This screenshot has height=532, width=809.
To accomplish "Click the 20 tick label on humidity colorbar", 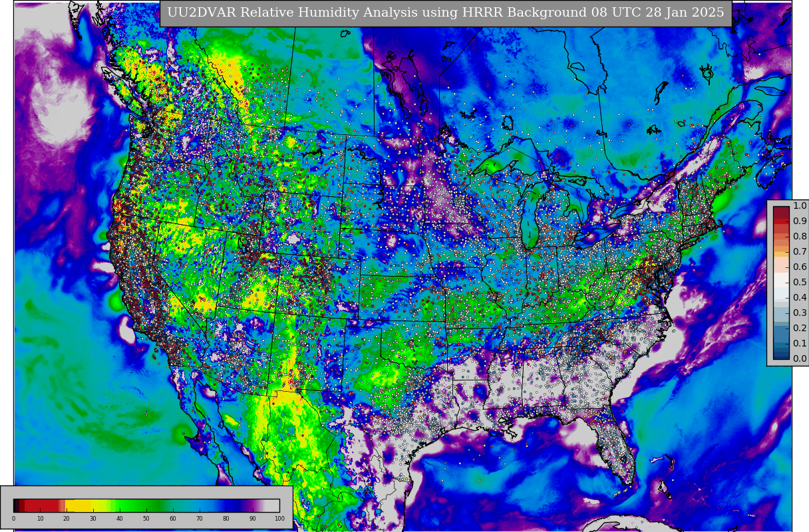I will point(67,519).
